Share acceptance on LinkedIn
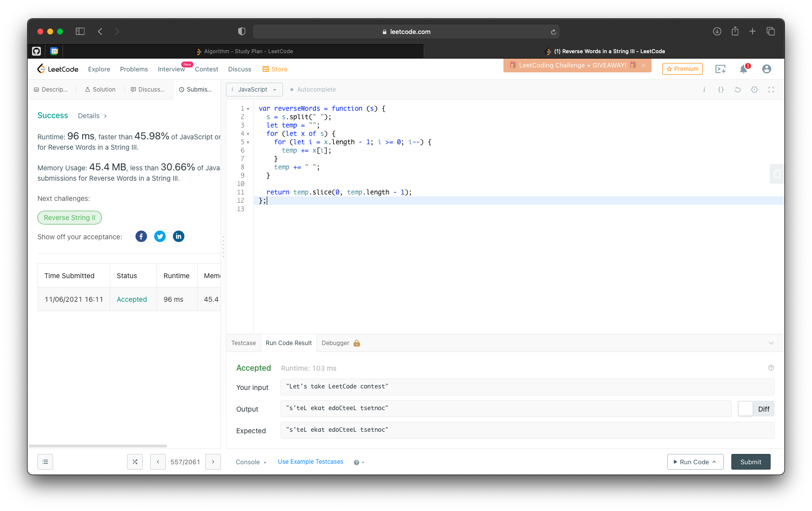This screenshot has width=812, height=511. coord(179,236)
